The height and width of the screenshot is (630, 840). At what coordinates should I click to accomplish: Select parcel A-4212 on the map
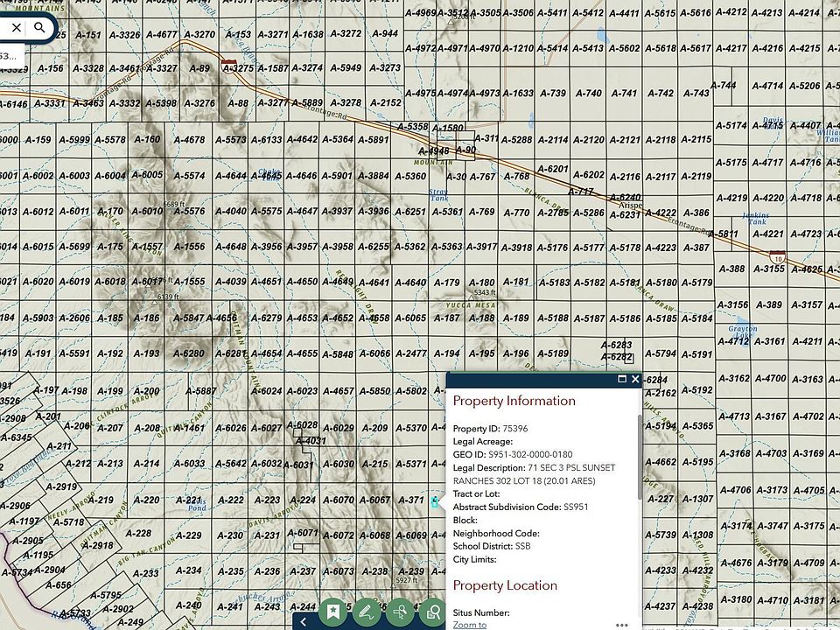(x=731, y=11)
